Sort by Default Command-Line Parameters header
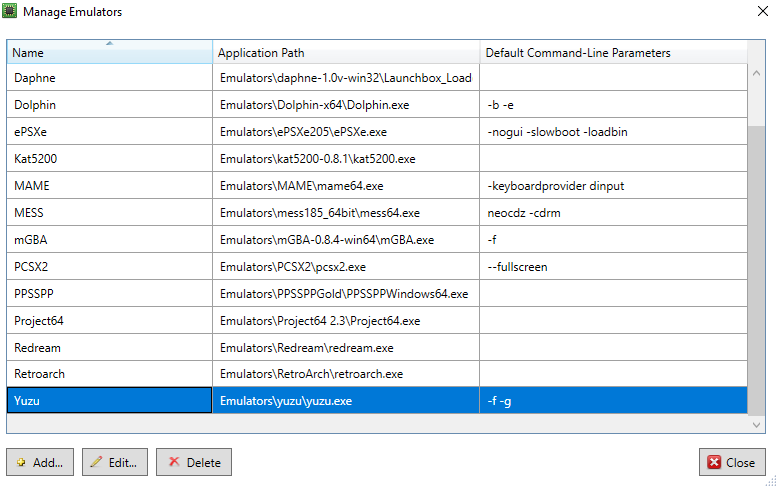This screenshot has height=487, width=776. (x=613, y=52)
